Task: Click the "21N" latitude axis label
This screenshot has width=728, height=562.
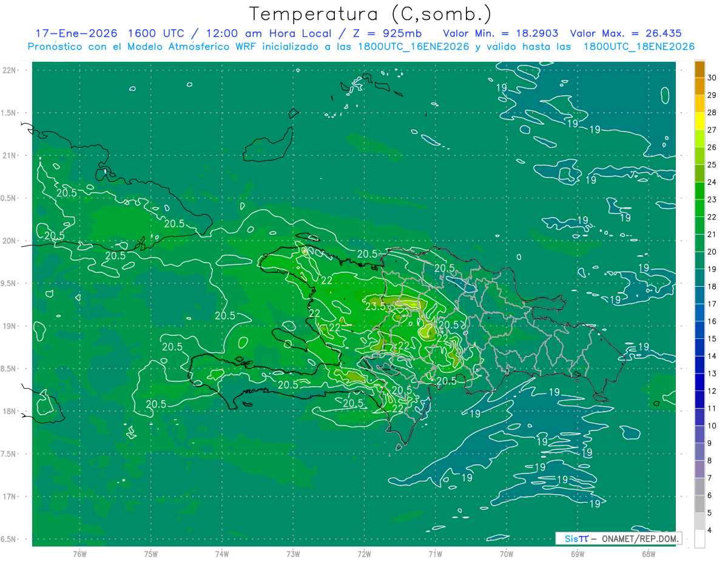Action: coord(10,156)
